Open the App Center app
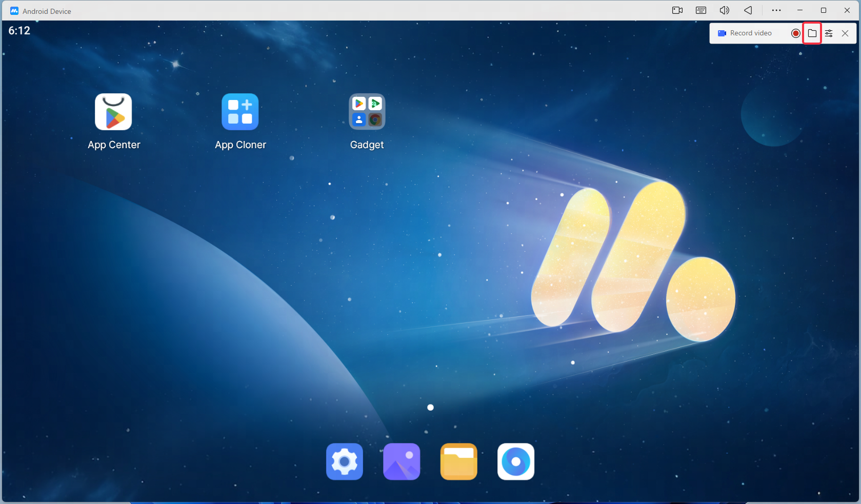Screen dimensions: 861x504 tap(113, 112)
